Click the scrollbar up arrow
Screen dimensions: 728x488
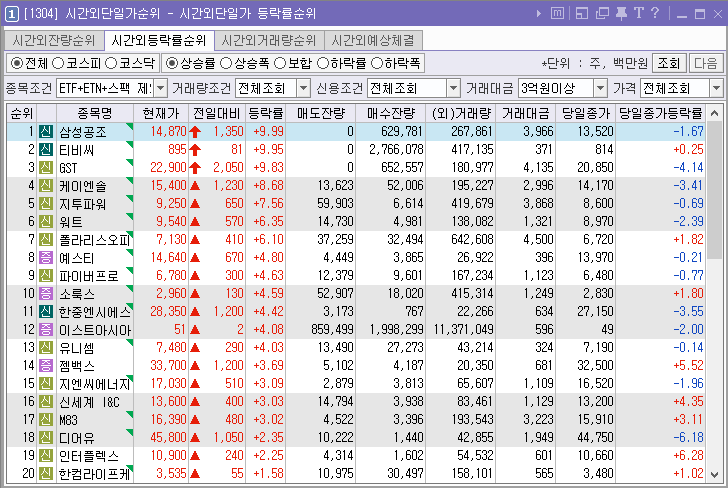pyautogui.click(x=715, y=113)
